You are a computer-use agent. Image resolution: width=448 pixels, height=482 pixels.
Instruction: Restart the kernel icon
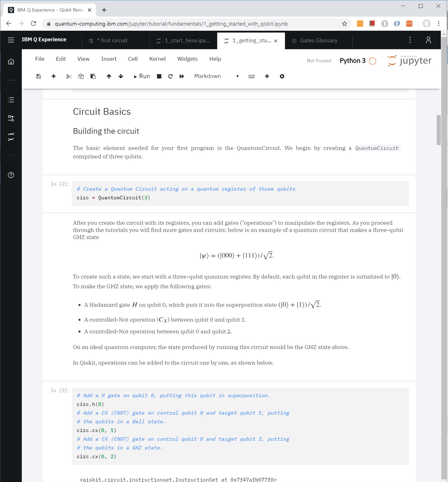[170, 76]
